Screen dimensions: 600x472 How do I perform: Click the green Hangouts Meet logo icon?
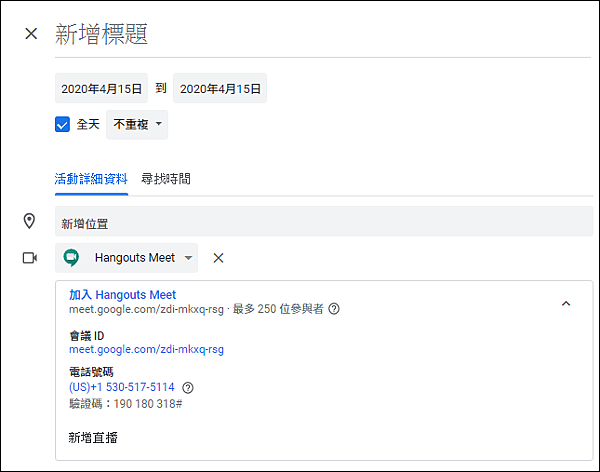(71, 258)
